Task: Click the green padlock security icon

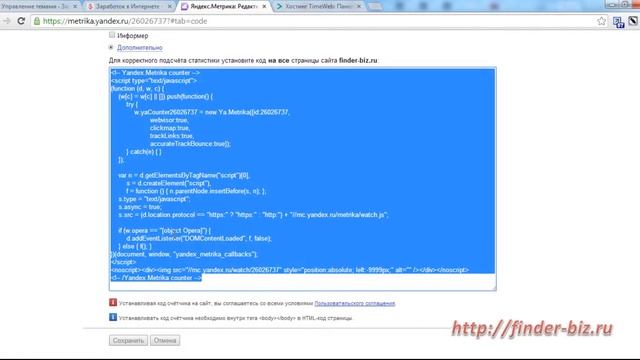Action: tap(37, 21)
